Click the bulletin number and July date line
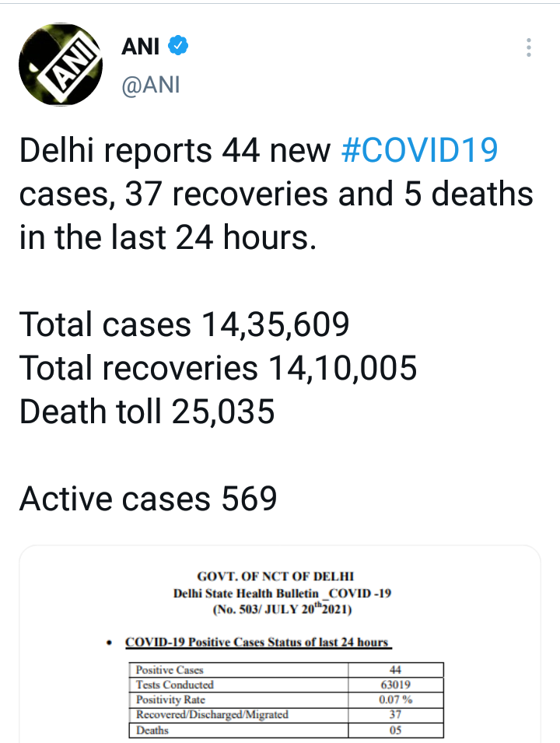This screenshot has width=560, height=743. [x=282, y=610]
